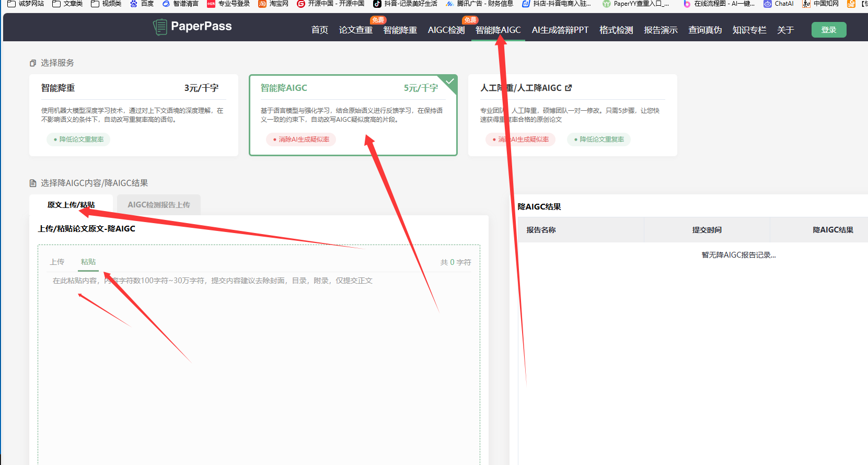Click the PaperPass logo icon
Viewport: 868px width, 465px height.
point(160,27)
